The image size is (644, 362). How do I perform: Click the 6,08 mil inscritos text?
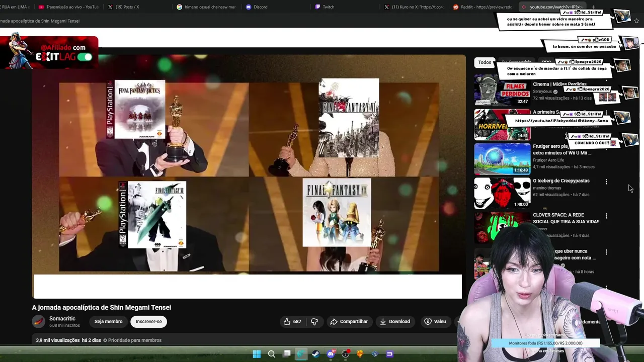[x=64, y=326]
